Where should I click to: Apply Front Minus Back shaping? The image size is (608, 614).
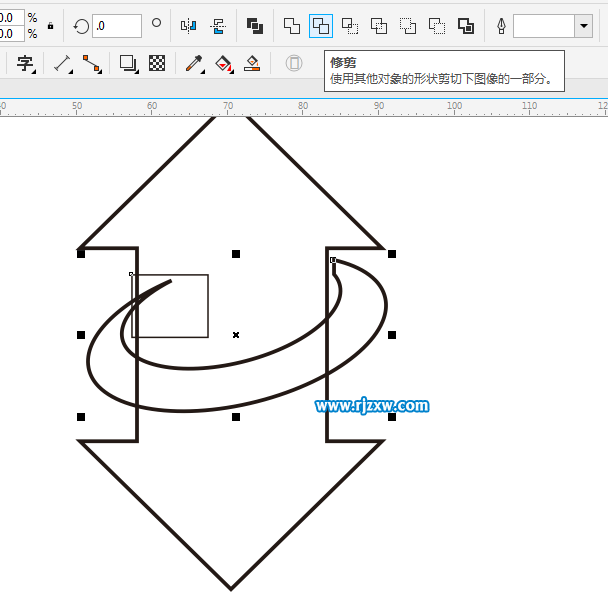pyautogui.click(x=408, y=26)
